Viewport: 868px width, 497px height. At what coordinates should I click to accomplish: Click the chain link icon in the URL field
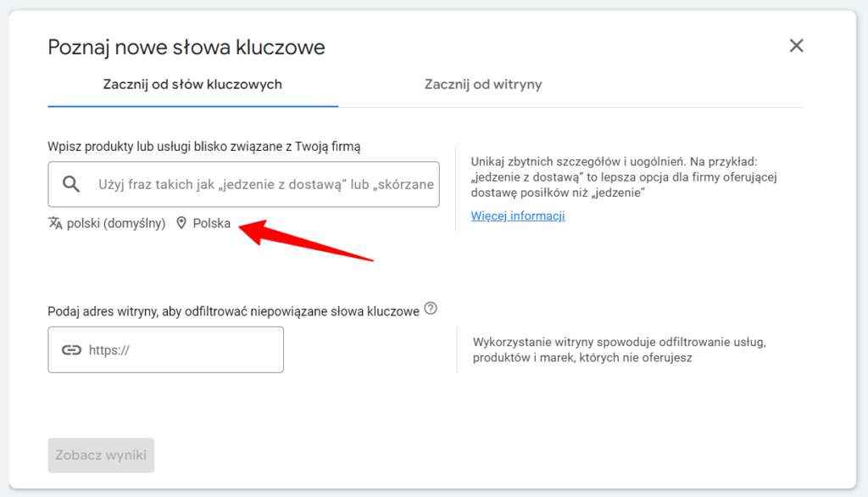point(71,349)
